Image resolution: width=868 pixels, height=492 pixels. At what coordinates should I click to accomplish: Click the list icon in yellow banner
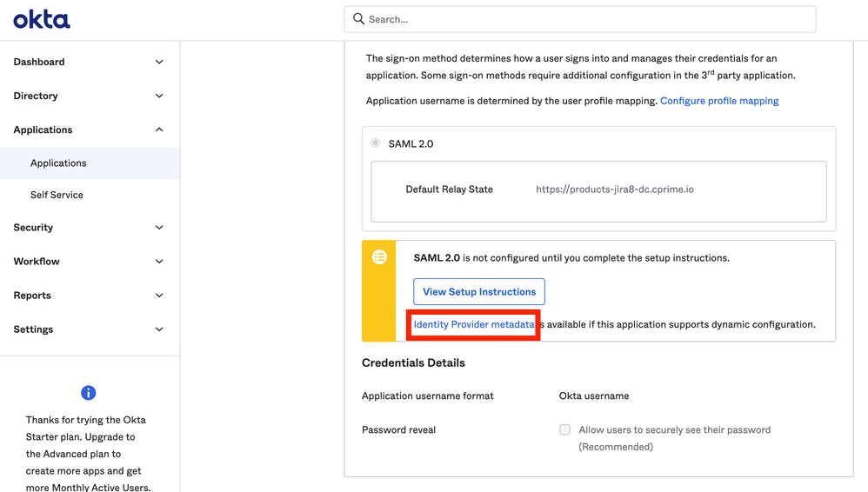pyautogui.click(x=379, y=256)
